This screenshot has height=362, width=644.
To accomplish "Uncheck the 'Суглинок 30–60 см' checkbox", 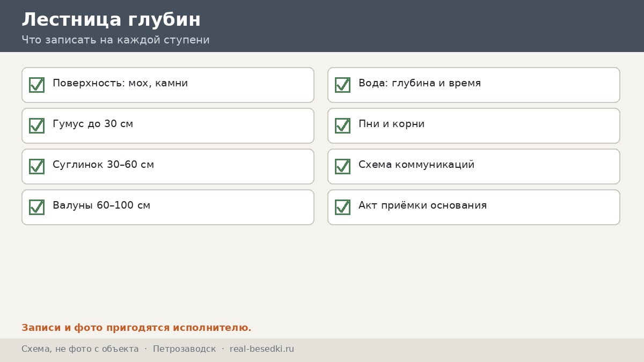I will click(x=36, y=166).
